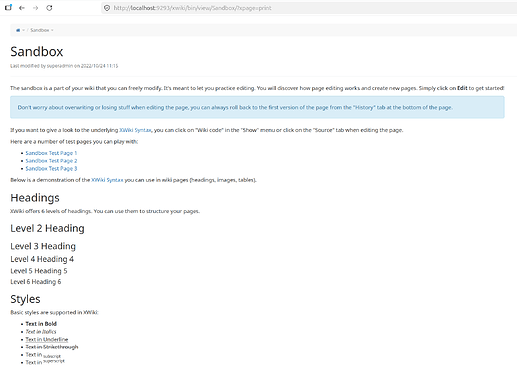Open Sandbox Test Page 3
The image size is (517, 373).
click(x=51, y=169)
